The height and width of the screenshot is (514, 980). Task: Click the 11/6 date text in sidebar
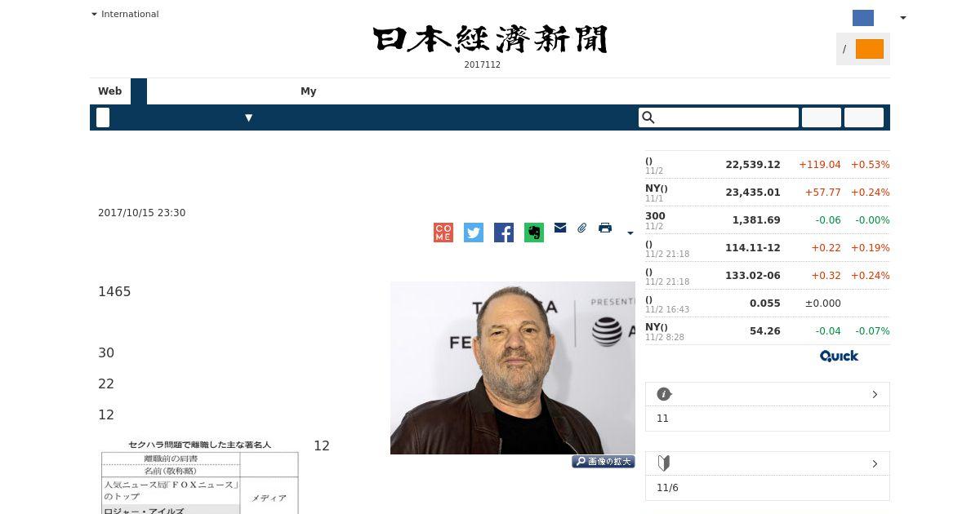click(x=667, y=488)
